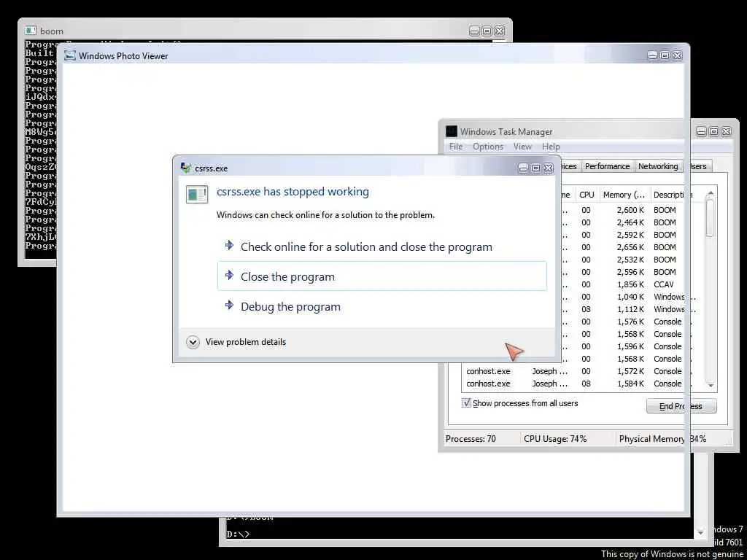
Task: Click the process list scrollbar thumb
Action: [x=711, y=218]
